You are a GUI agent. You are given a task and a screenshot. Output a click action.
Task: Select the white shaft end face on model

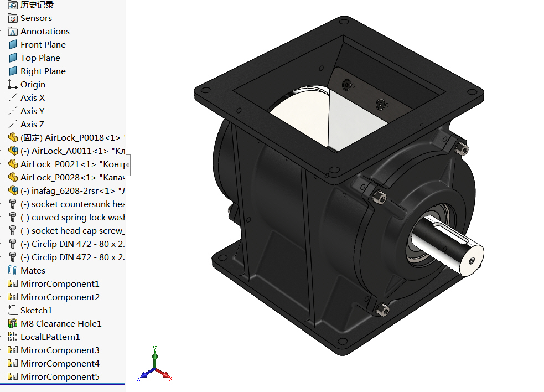[472, 260]
